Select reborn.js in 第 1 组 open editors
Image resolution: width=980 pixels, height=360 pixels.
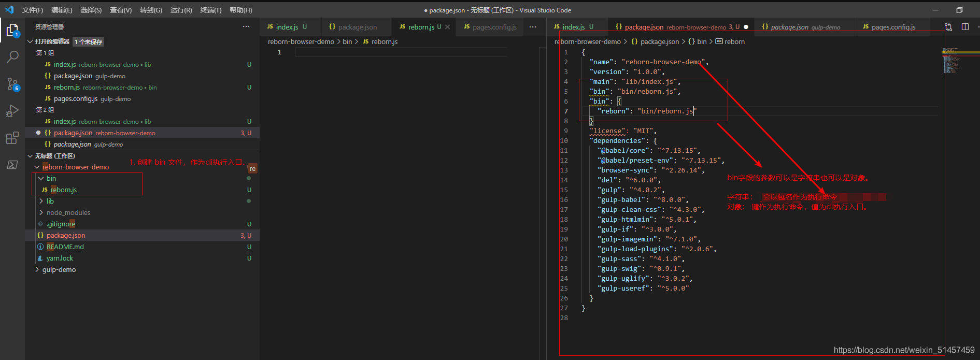click(143, 87)
